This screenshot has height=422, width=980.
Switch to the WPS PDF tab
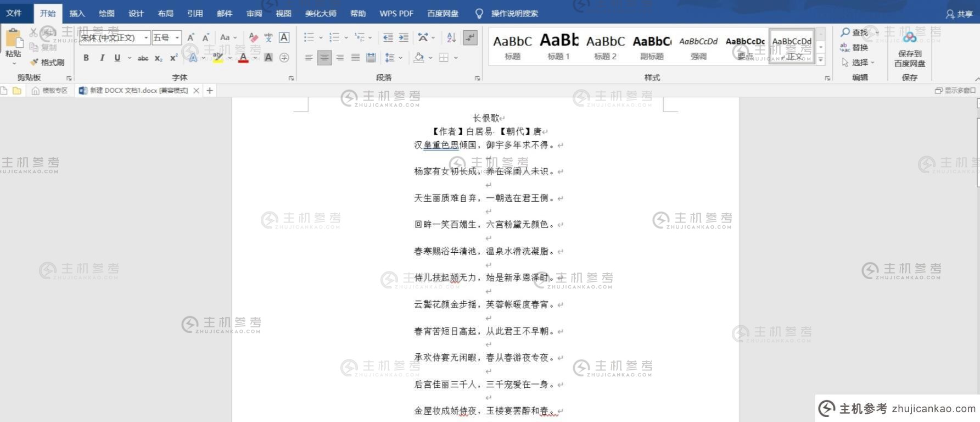coord(396,13)
